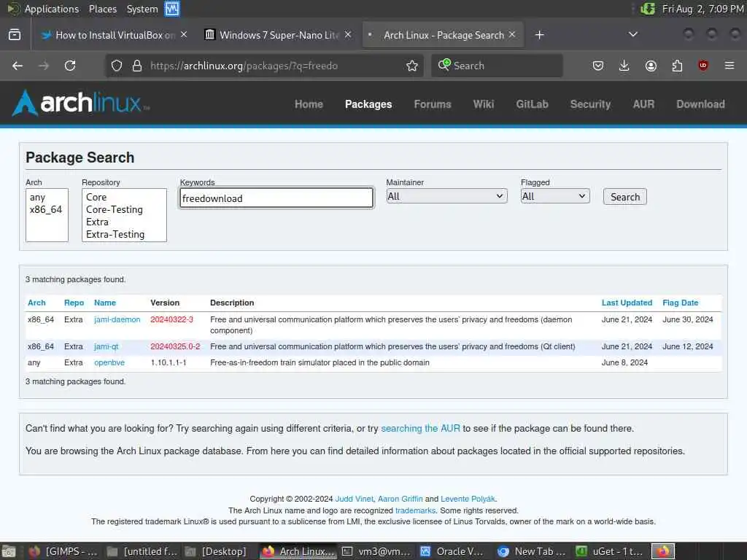
Task: Switch to the Oracle VirtualBox taskbar window
Action: pos(452,551)
